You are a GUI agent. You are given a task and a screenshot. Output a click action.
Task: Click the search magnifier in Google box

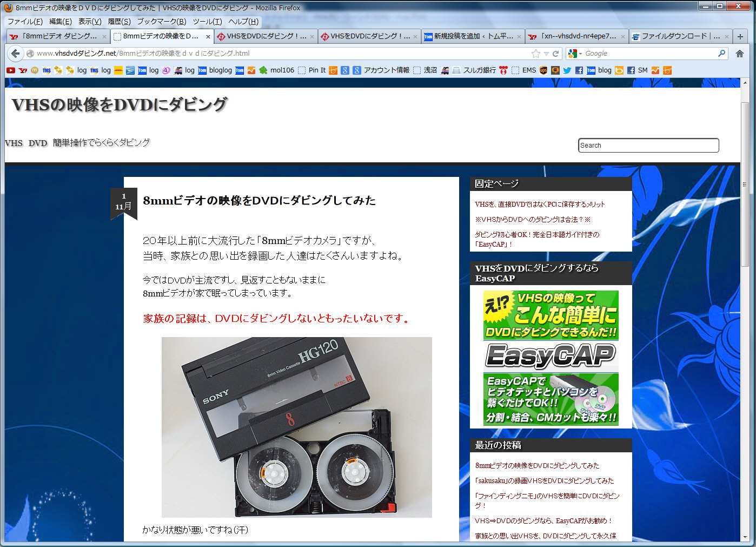(721, 54)
